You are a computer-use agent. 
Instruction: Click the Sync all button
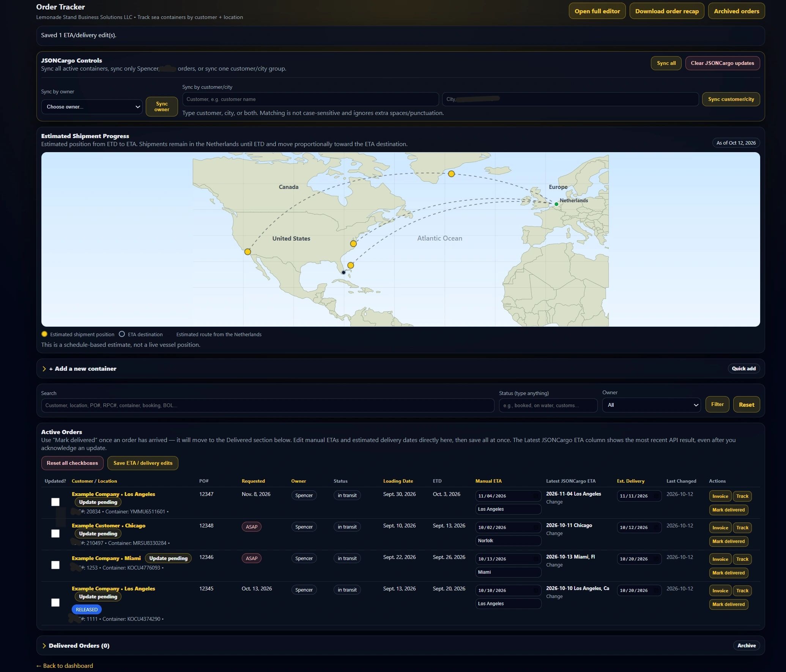click(x=666, y=63)
